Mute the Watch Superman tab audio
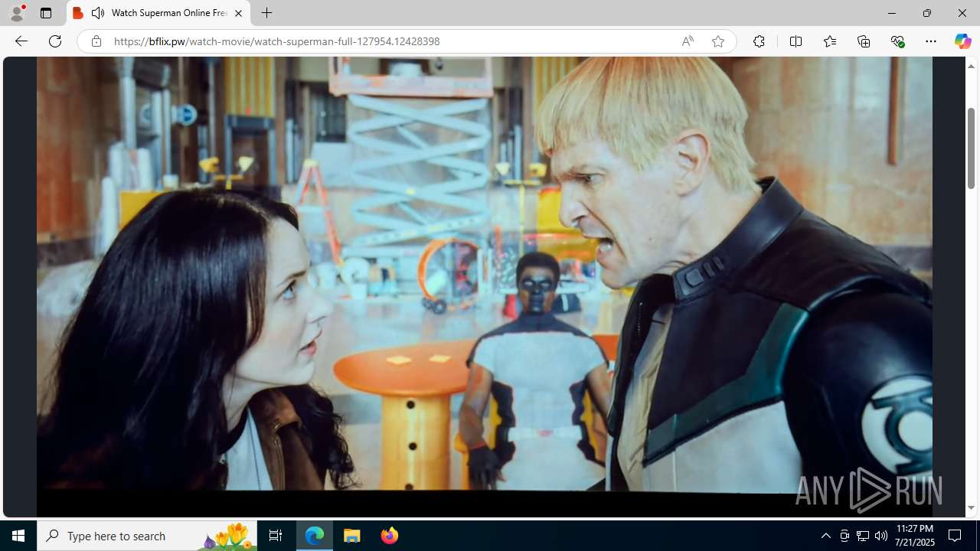980x551 pixels. point(98,13)
